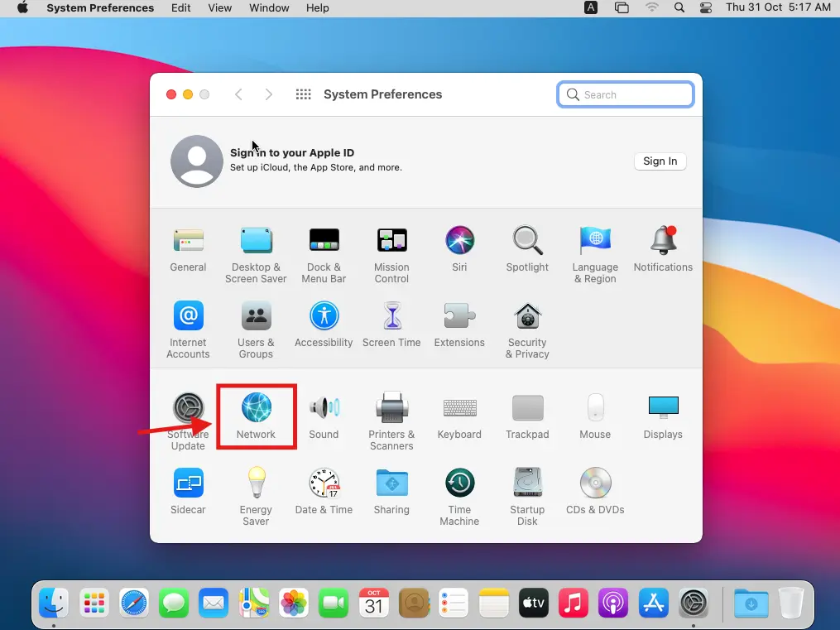This screenshot has width=840, height=630.
Task: Focus the Search field
Action: 626,95
